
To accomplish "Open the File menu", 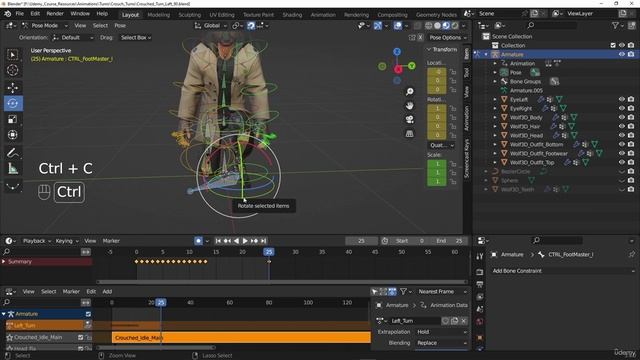I will pyautogui.click(x=20, y=14).
